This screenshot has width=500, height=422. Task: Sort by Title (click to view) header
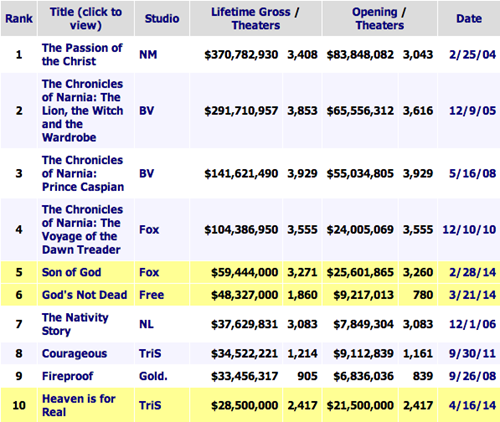[x=86, y=18]
